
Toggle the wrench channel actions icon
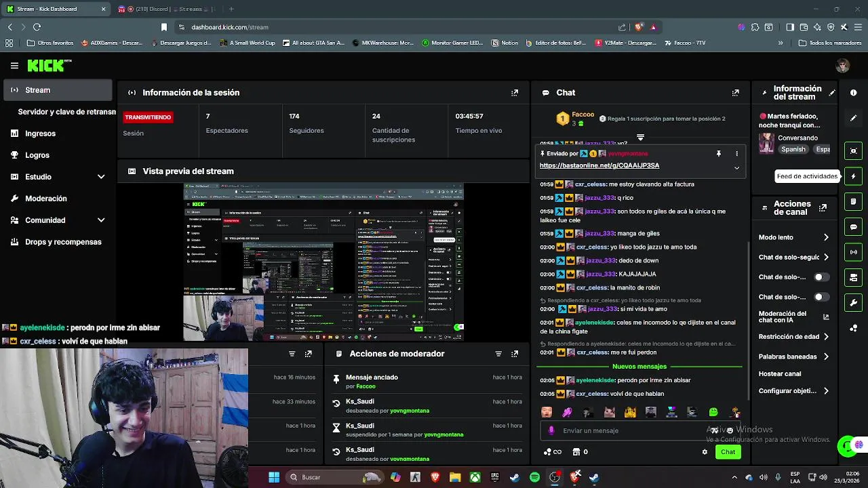[854, 302]
